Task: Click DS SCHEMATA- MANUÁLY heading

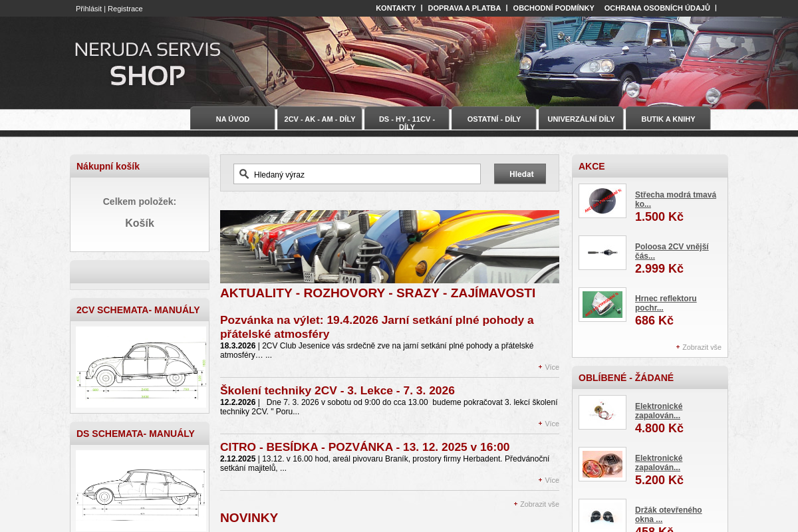Action: click(135, 434)
